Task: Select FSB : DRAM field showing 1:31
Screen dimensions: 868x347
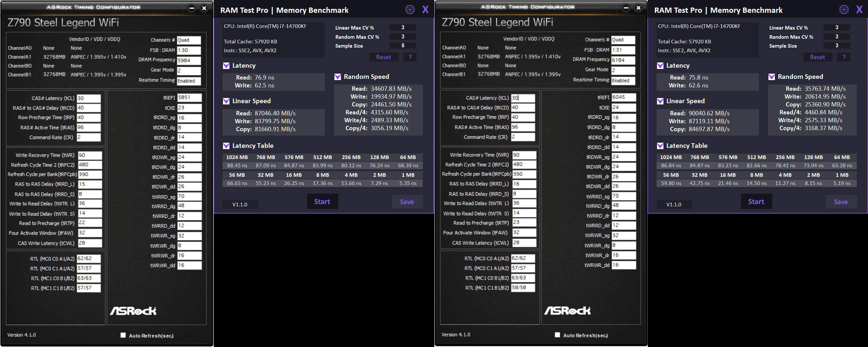Action: point(623,50)
